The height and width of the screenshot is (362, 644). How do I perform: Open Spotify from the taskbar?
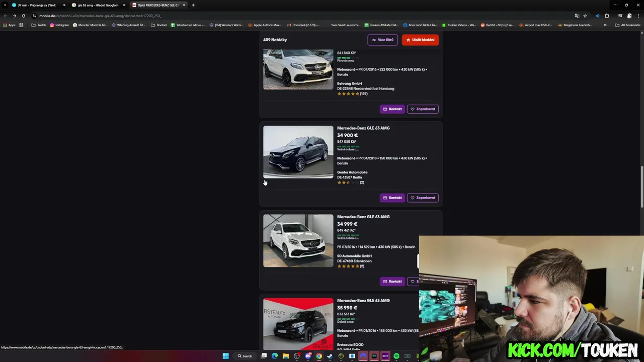[x=396, y=356]
